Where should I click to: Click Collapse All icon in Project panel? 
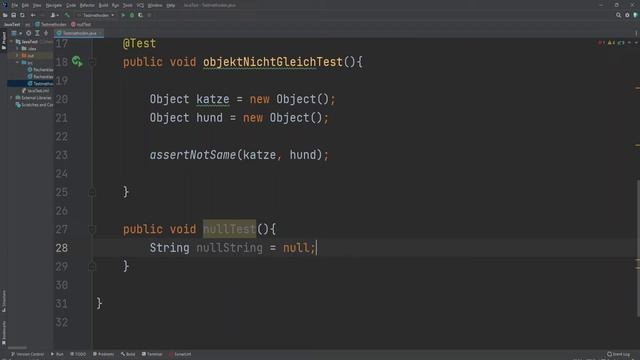coord(46,33)
